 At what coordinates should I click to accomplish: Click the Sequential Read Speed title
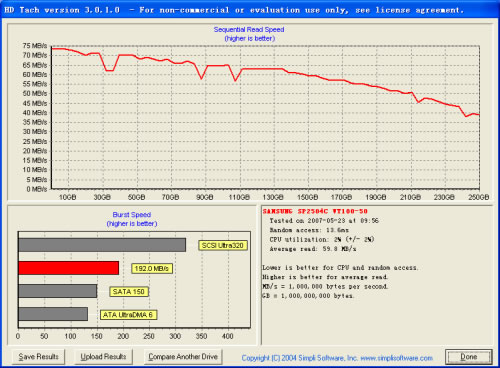pyautogui.click(x=249, y=30)
